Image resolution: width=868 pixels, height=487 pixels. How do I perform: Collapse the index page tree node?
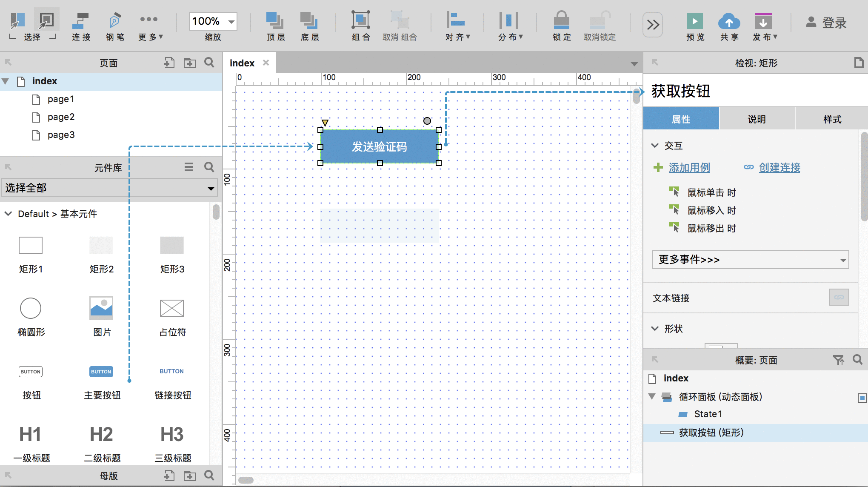tap(6, 81)
